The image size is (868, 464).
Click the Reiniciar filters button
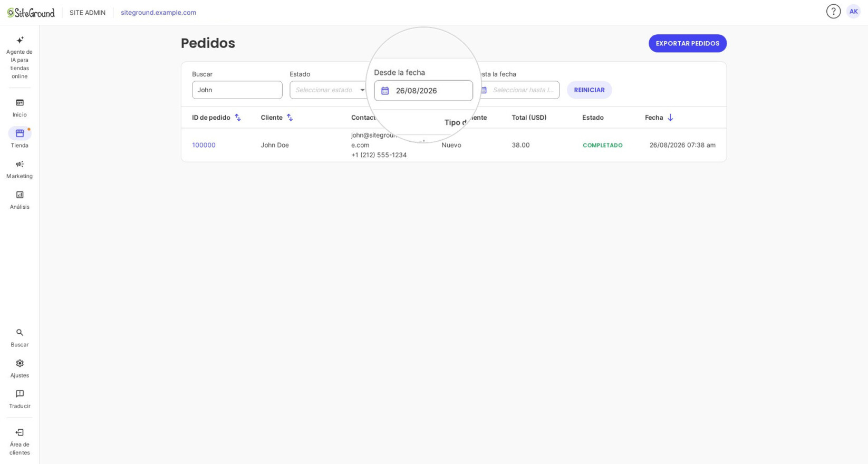pyautogui.click(x=589, y=90)
